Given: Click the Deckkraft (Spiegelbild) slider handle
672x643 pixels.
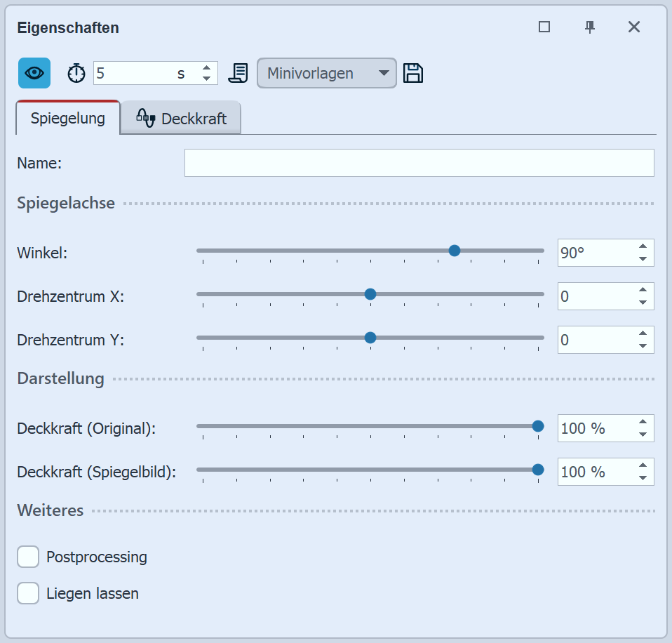Looking at the screenshot, I should [x=538, y=470].
